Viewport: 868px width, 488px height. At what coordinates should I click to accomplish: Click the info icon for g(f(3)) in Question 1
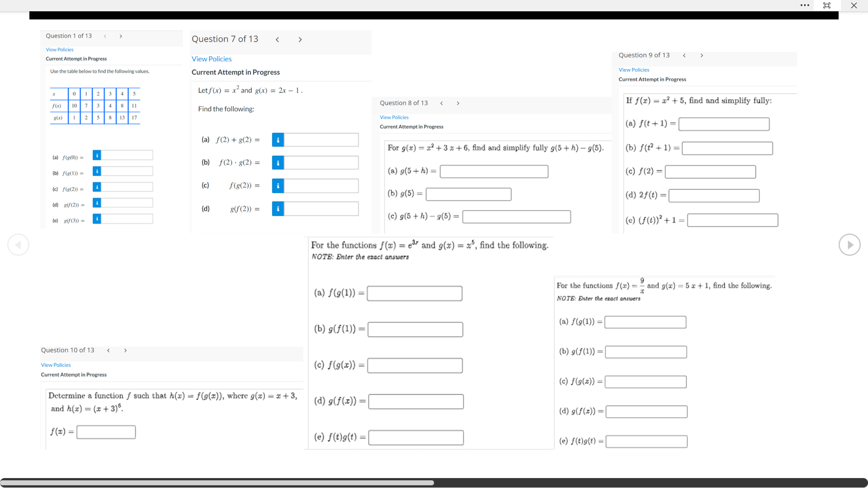[x=97, y=219]
